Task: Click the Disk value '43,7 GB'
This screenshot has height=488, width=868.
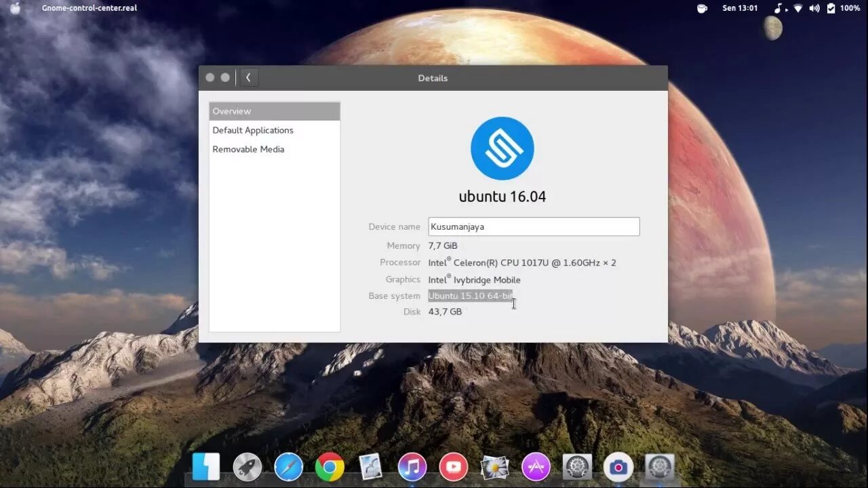Action: pyautogui.click(x=445, y=312)
